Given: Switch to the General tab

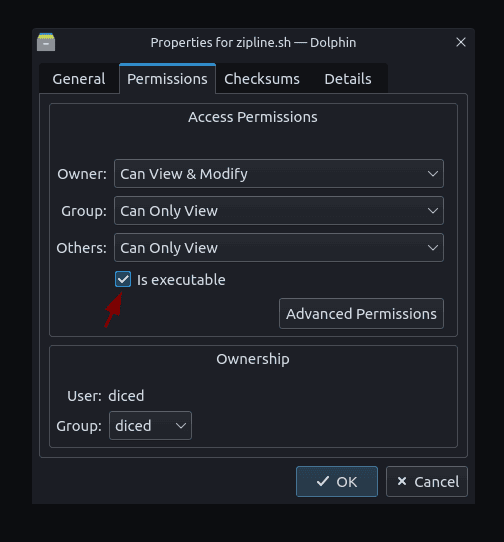Looking at the screenshot, I should click(79, 79).
